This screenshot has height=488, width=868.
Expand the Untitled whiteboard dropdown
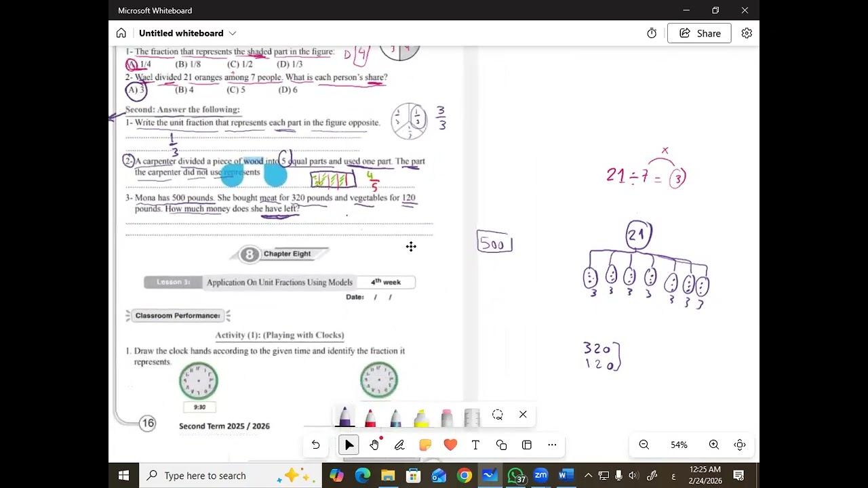(x=233, y=33)
